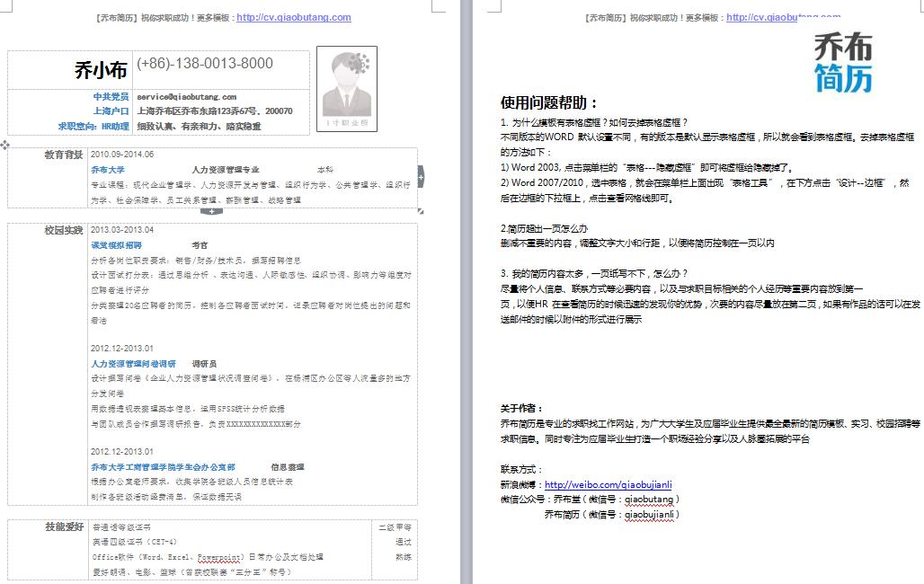The width and height of the screenshot is (924, 584).
Task: Click the add-column plus handle on education table
Action: tap(421, 179)
